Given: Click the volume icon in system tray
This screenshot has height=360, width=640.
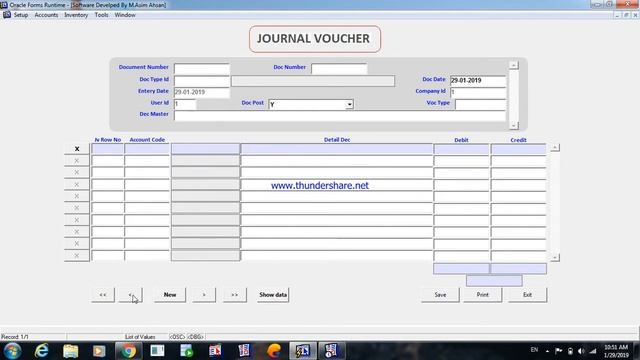Looking at the screenshot, I should tap(582, 351).
